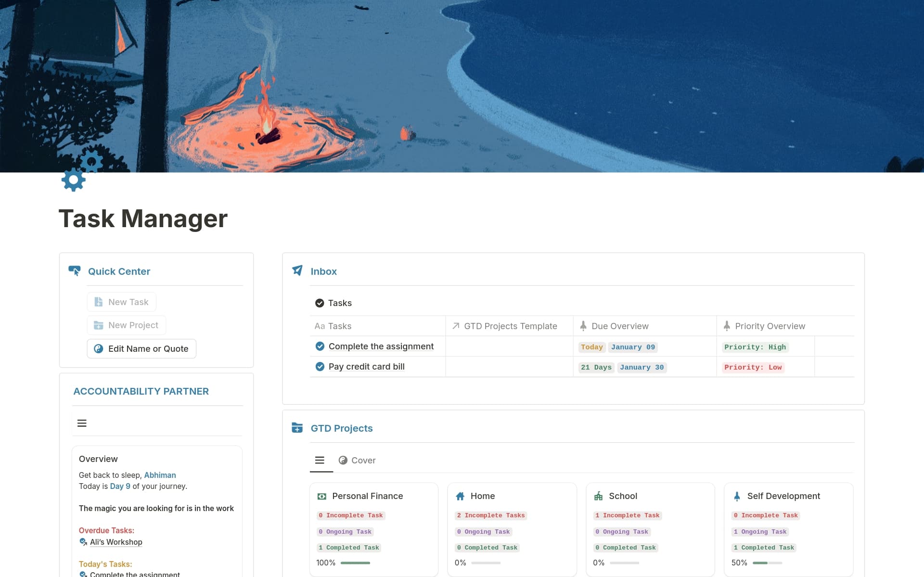
Task: Open the Accountability Partner hamburger menu
Action: pyautogui.click(x=82, y=423)
